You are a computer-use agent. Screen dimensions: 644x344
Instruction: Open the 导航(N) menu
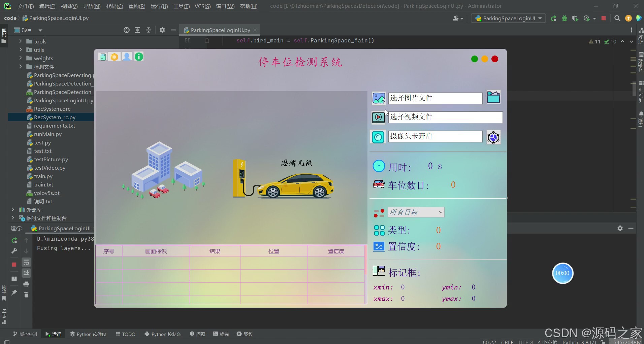pos(92,6)
